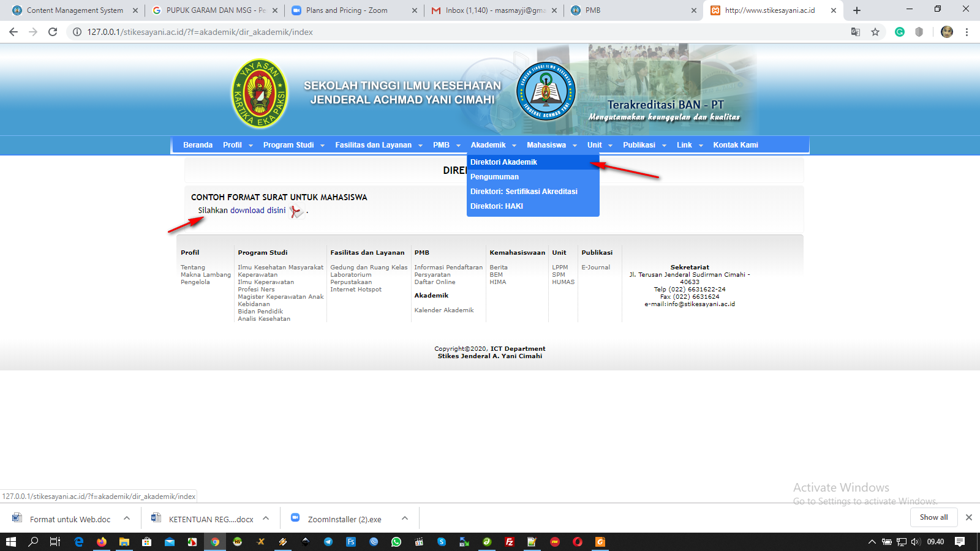Expand the Profil dropdown in the navbar

pos(238,145)
